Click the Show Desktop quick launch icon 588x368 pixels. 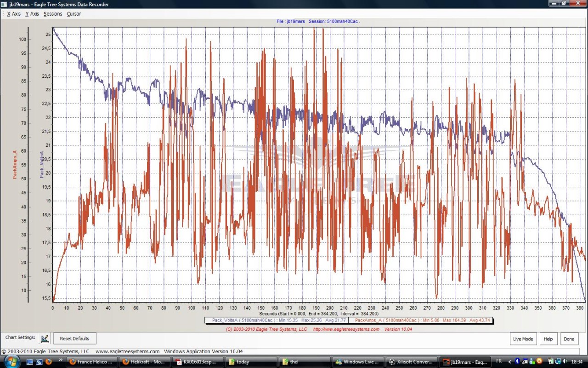pos(30,362)
